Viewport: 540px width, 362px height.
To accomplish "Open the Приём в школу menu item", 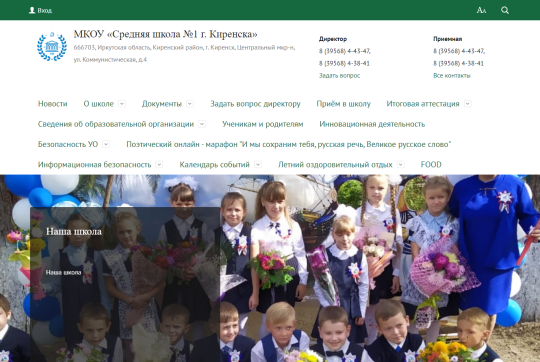I will pos(343,104).
